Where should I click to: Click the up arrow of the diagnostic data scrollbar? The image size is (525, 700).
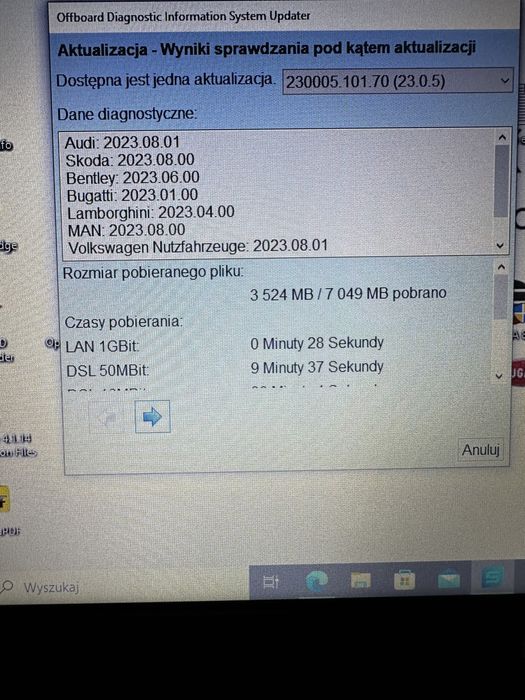(x=502, y=138)
